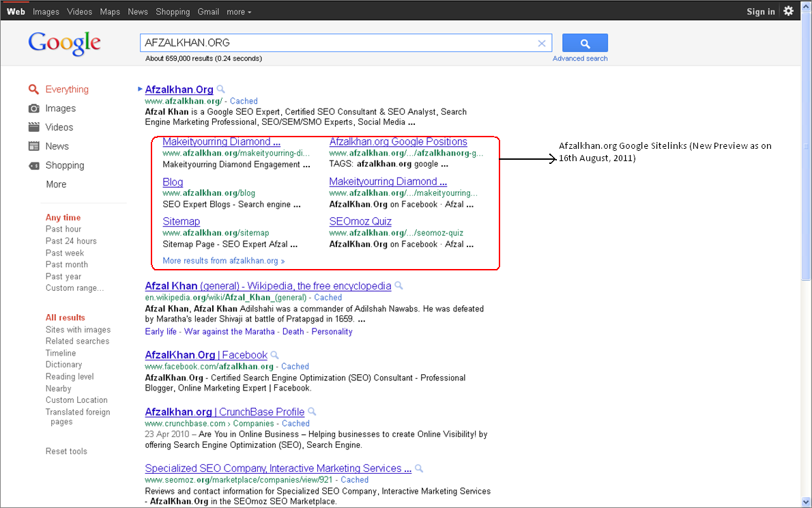The height and width of the screenshot is (508, 812).
Task: Open Cached link for seomoz.org result
Action: [355, 480]
